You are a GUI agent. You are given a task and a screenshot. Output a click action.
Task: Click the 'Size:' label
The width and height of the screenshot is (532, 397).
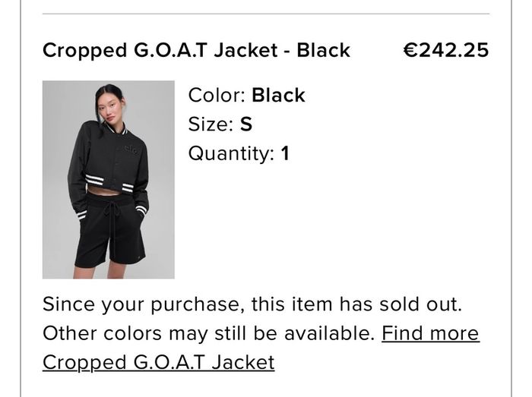coord(211,124)
